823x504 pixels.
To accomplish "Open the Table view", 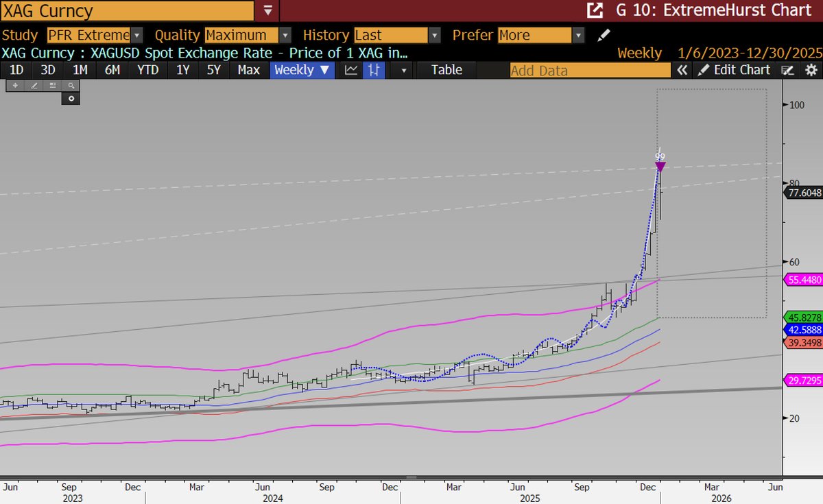I will [446, 69].
